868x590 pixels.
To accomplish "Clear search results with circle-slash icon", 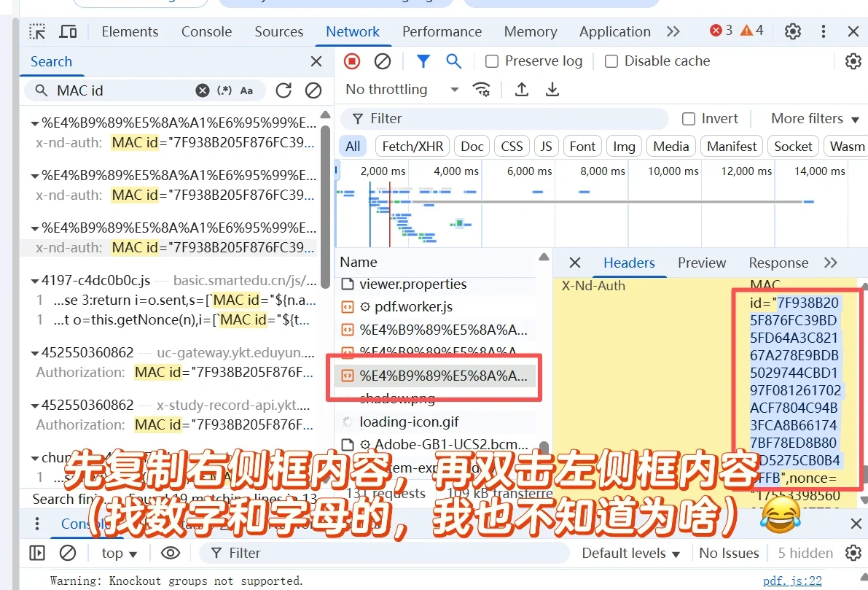I will coord(313,90).
